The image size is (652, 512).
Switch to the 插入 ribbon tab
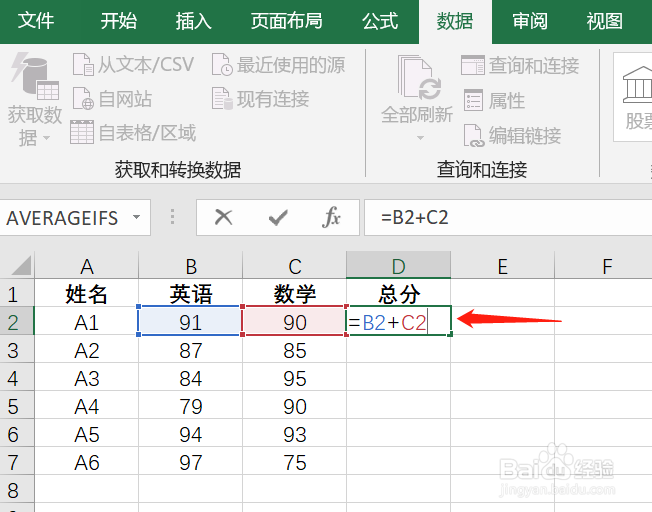click(x=193, y=21)
